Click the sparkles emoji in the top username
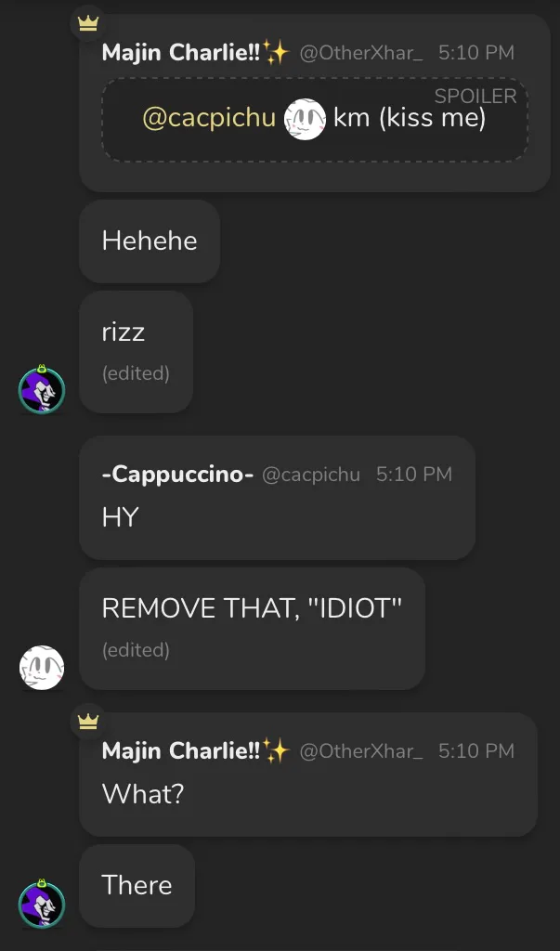 tap(277, 53)
